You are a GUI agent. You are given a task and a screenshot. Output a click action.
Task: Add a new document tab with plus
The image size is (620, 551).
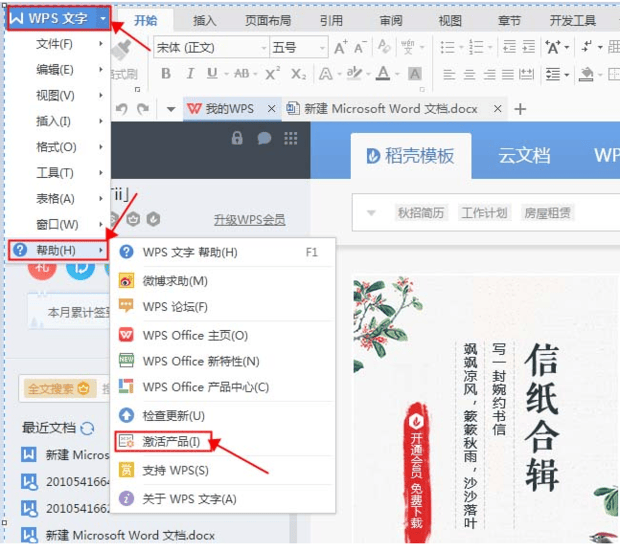[520, 109]
